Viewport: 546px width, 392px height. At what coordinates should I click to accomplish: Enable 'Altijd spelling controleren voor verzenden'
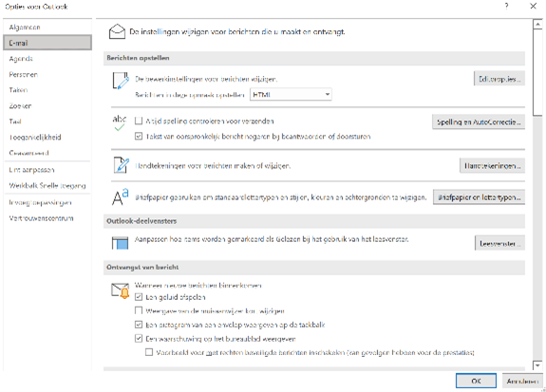(x=139, y=121)
